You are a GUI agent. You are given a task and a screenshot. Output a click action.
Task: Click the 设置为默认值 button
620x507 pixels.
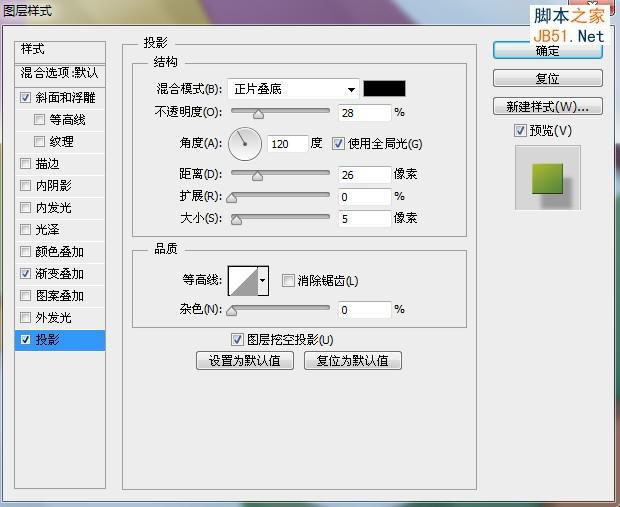(x=245, y=361)
